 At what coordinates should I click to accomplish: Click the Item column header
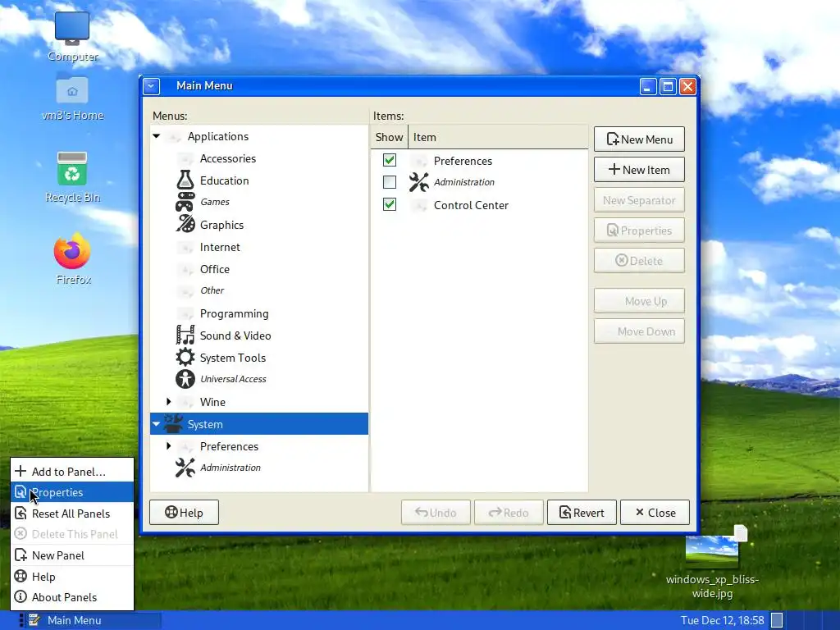(x=498, y=137)
